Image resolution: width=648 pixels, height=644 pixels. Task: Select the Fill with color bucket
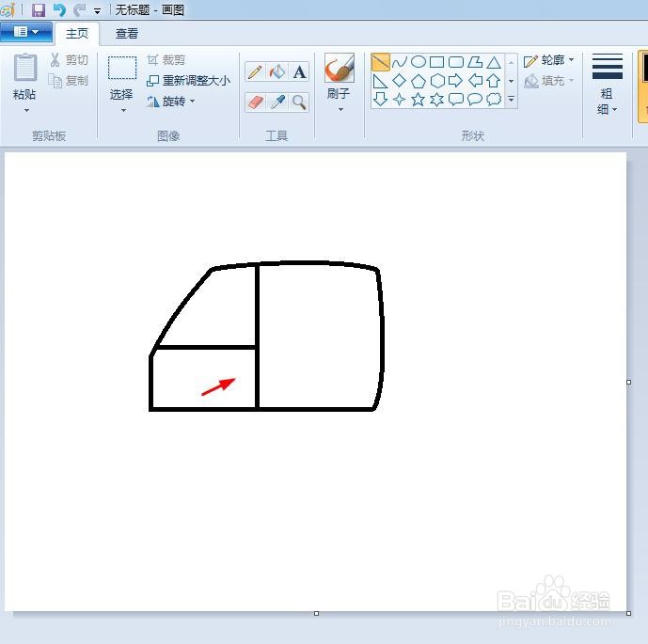click(277, 71)
